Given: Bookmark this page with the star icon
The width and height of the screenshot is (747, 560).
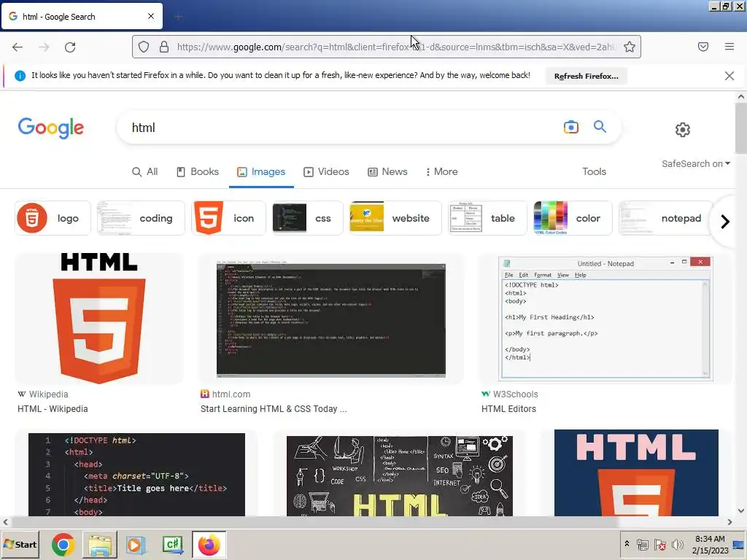Looking at the screenshot, I should [630, 47].
